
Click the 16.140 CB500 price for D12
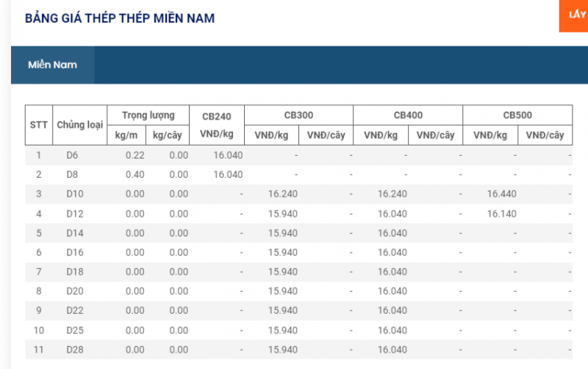pos(502,214)
